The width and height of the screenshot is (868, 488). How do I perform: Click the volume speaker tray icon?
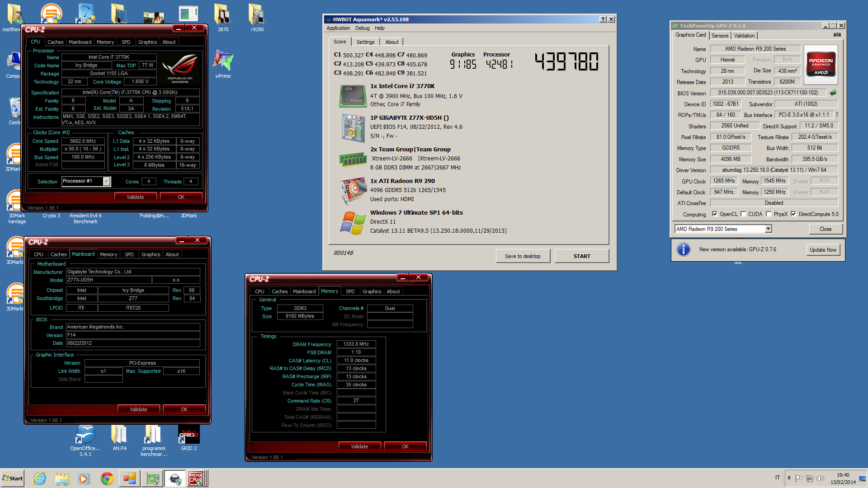[820, 478]
